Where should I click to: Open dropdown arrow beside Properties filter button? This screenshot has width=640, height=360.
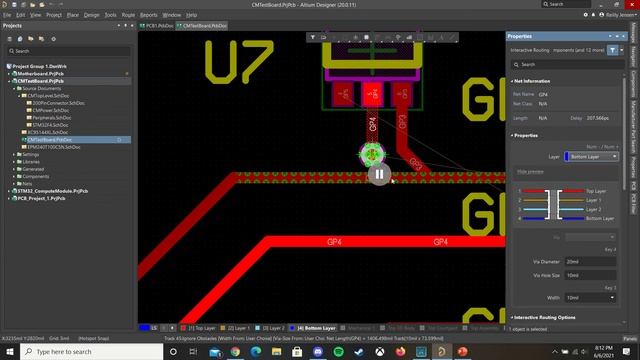click(622, 50)
